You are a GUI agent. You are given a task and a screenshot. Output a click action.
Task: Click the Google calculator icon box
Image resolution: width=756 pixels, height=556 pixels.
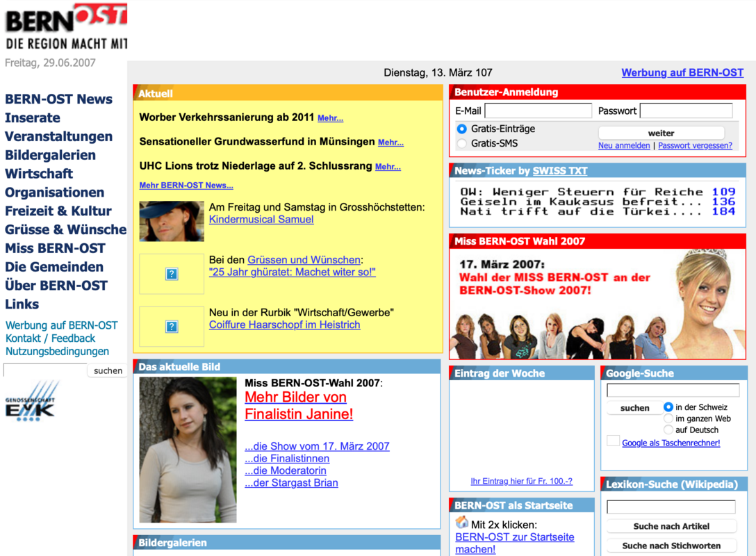click(x=613, y=441)
